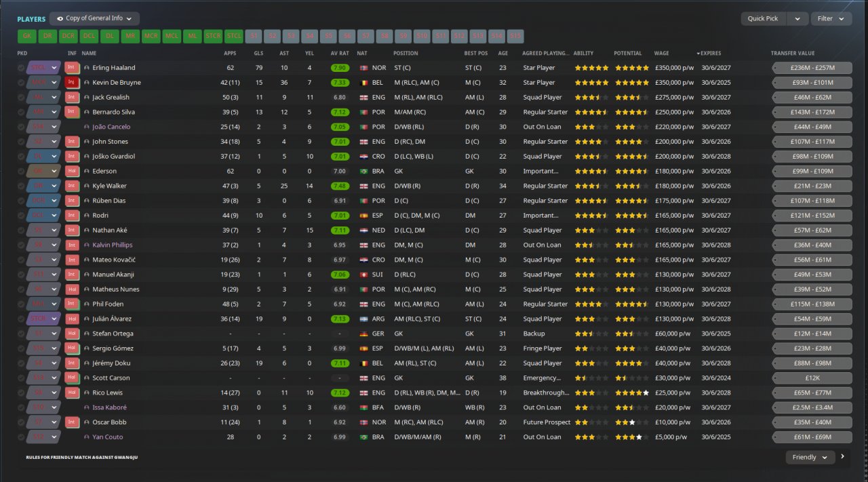The height and width of the screenshot is (482, 868).
Task: Click the Switzerland flag in Manuel Akanji's row
Action: click(x=363, y=275)
